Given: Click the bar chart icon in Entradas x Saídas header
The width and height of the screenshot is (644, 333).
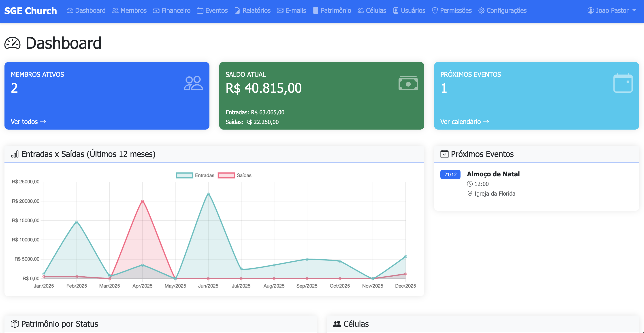Looking at the screenshot, I should pos(15,154).
